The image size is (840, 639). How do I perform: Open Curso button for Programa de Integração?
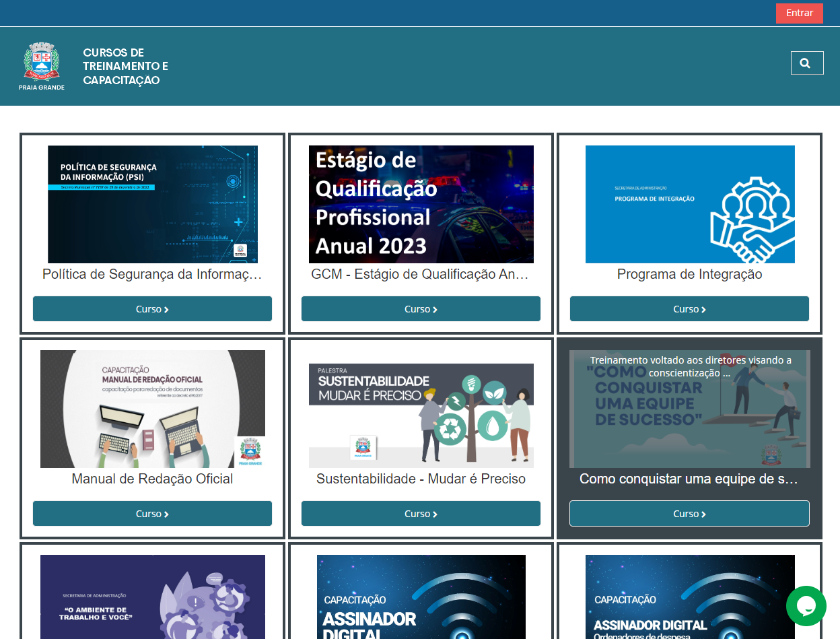[689, 309]
